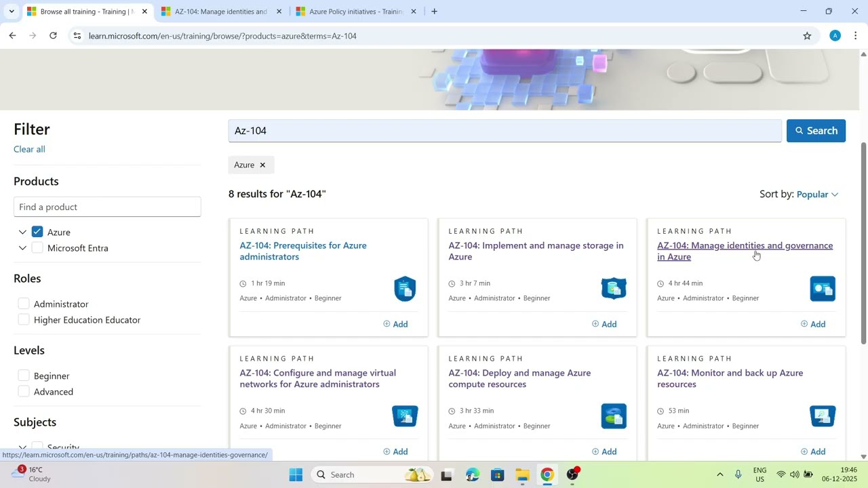Click the 1 hr 19 min duration
Screen dimensions: 868x488
268,283
